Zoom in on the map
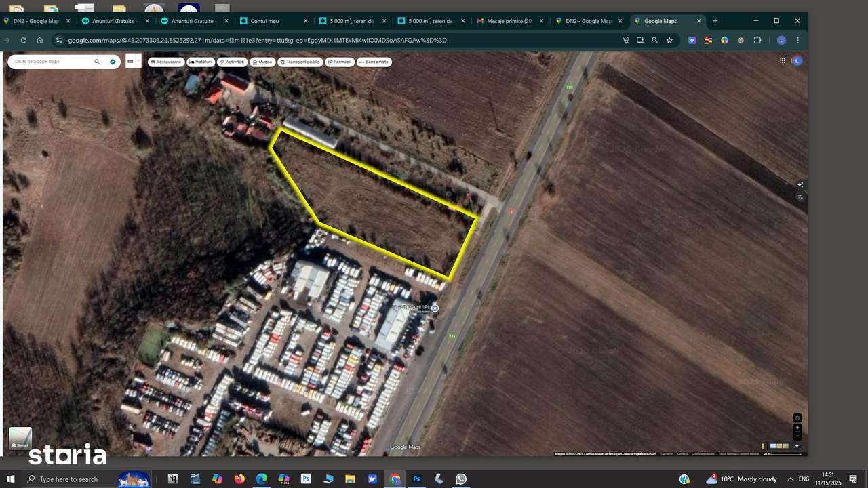Viewport: 868px width, 488px height. [x=797, y=428]
